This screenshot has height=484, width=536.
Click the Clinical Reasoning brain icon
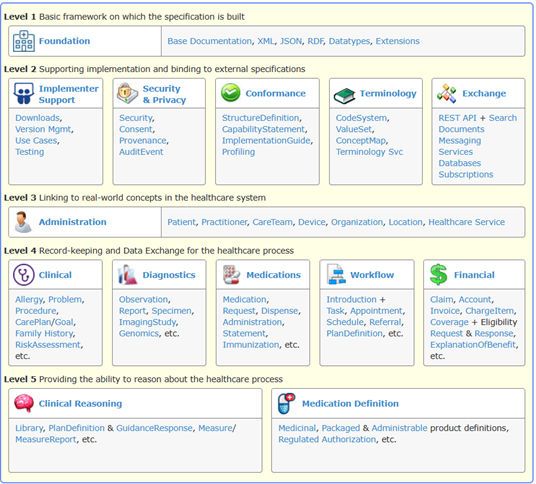[x=24, y=403]
